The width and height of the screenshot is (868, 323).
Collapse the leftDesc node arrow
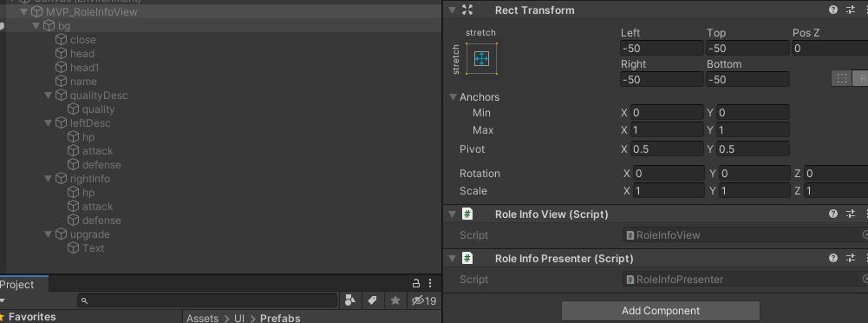pos(49,123)
